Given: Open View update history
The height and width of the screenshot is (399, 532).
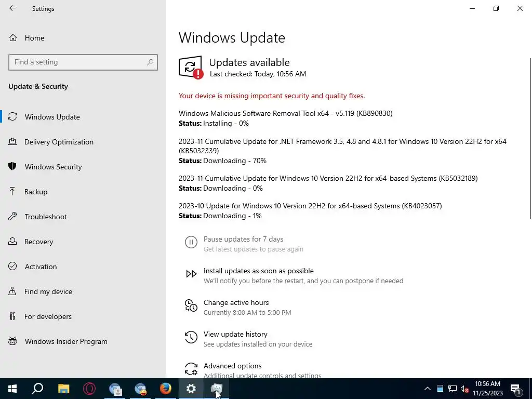Looking at the screenshot, I should coord(235,334).
